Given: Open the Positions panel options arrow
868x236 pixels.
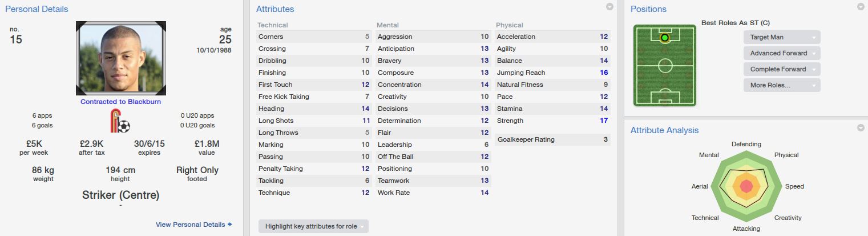Looking at the screenshot, I should 861,7.
